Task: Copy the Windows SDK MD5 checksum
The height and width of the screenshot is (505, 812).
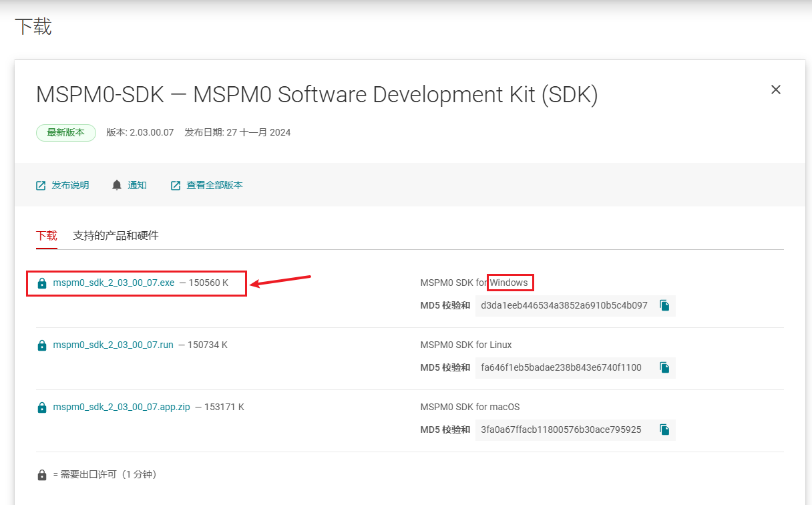Action: [x=664, y=305]
